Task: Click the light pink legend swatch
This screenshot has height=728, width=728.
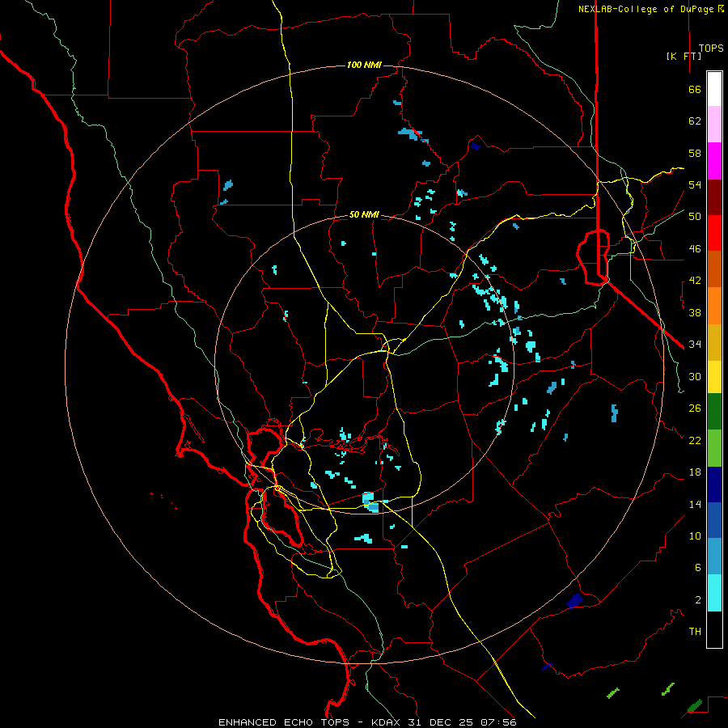Action: click(x=714, y=124)
